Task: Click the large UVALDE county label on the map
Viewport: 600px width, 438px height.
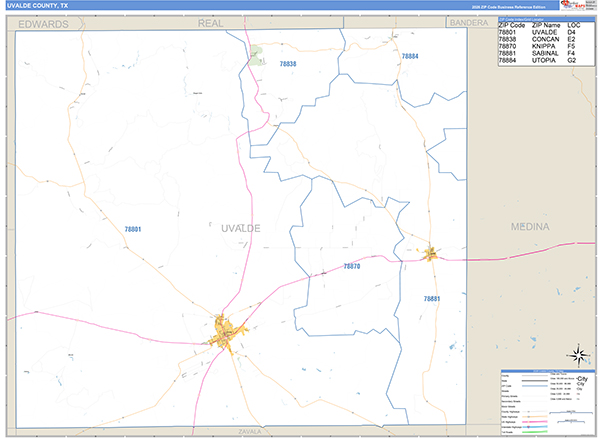Action: click(241, 228)
